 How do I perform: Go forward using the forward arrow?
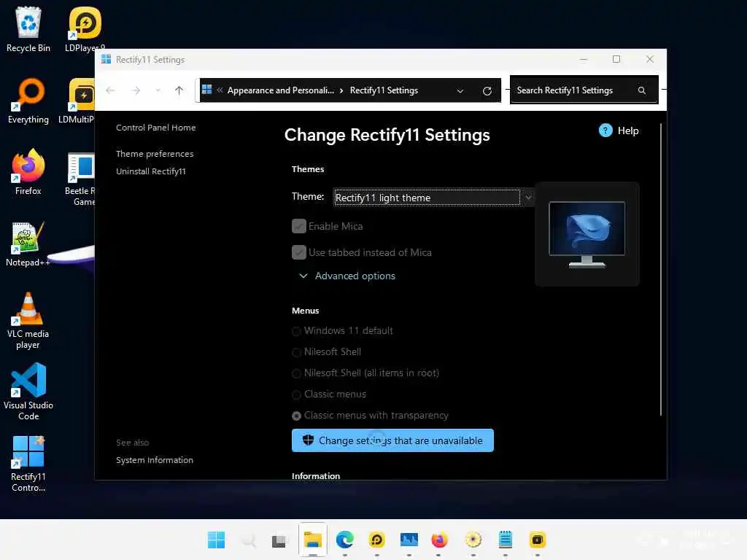coord(136,90)
